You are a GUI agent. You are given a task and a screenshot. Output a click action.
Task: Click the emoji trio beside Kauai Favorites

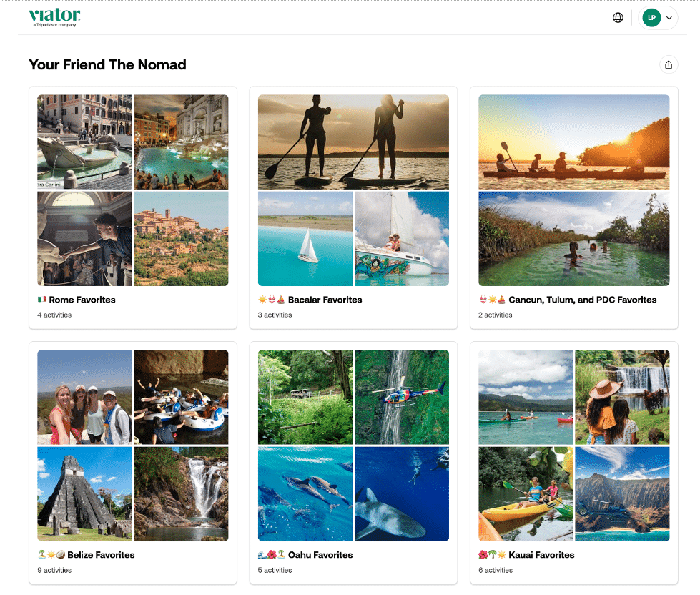pos(493,555)
